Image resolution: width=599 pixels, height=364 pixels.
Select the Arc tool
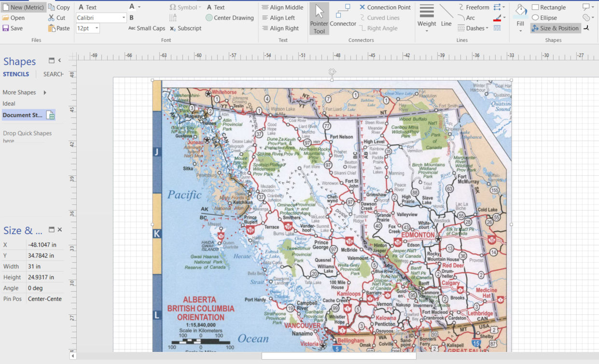coord(466,18)
